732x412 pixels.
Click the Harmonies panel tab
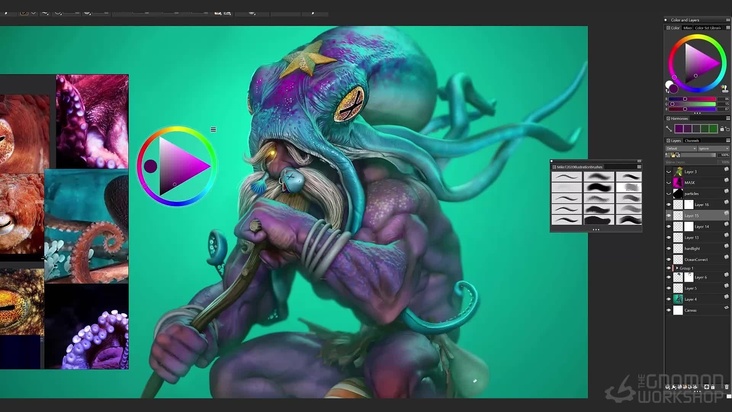(677, 119)
